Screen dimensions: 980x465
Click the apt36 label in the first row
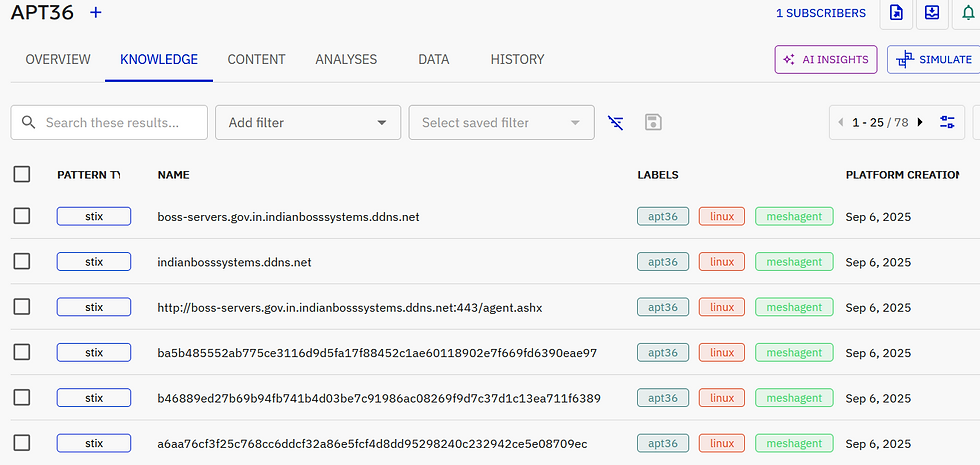[x=663, y=217]
